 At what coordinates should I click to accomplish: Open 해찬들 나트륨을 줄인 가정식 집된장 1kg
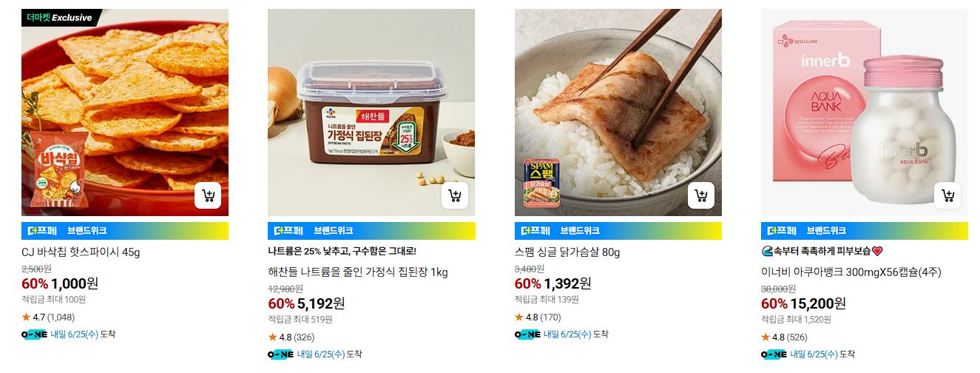coord(358,272)
